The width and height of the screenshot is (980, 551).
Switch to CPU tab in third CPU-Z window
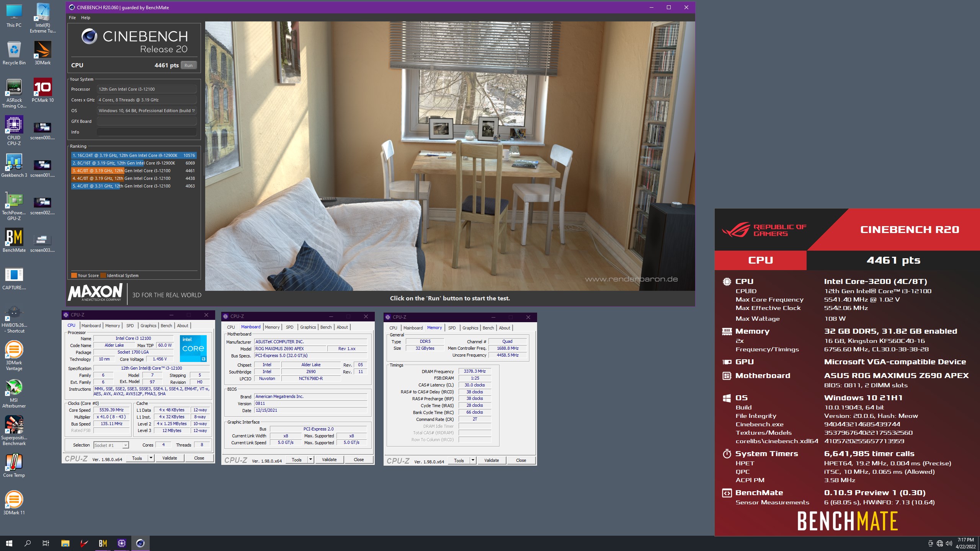pyautogui.click(x=393, y=328)
